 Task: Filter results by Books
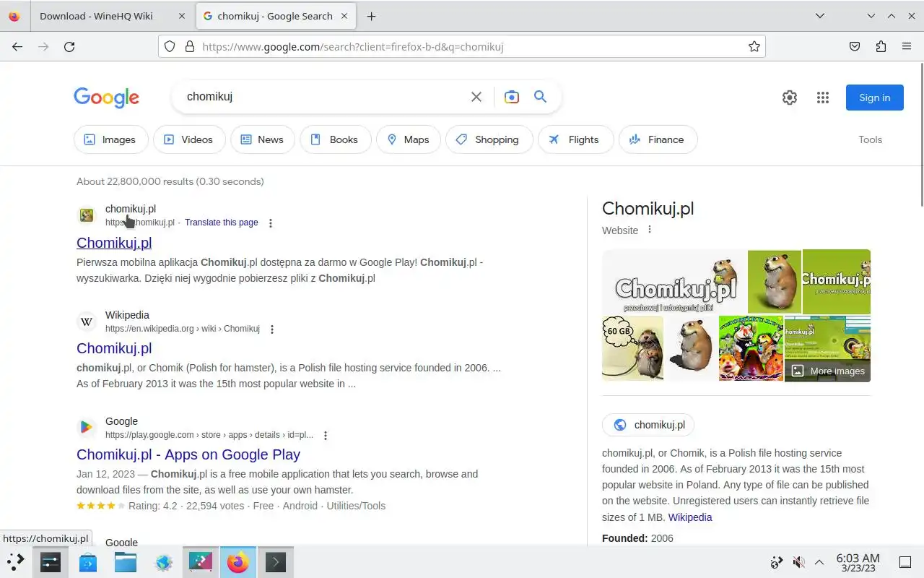coord(336,139)
